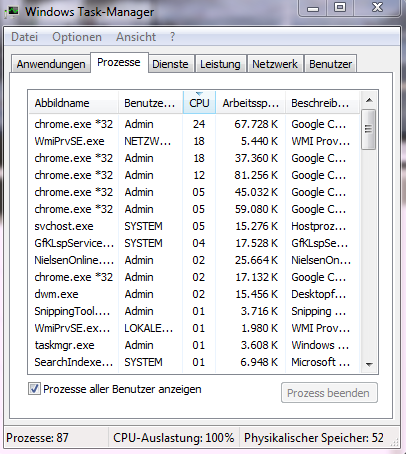Viewport: 406px width, 454px height.
Task: Open the Optionen menu
Action: point(77,37)
